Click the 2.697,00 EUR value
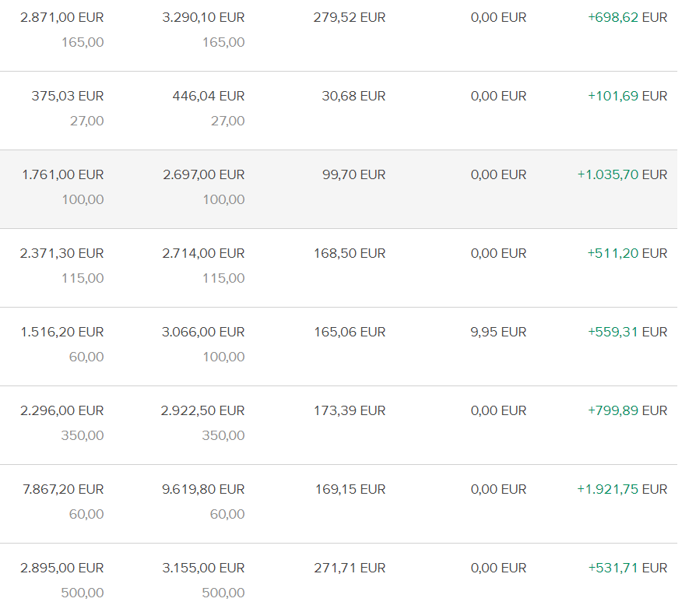This screenshot has width=682, height=616. coord(203,174)
